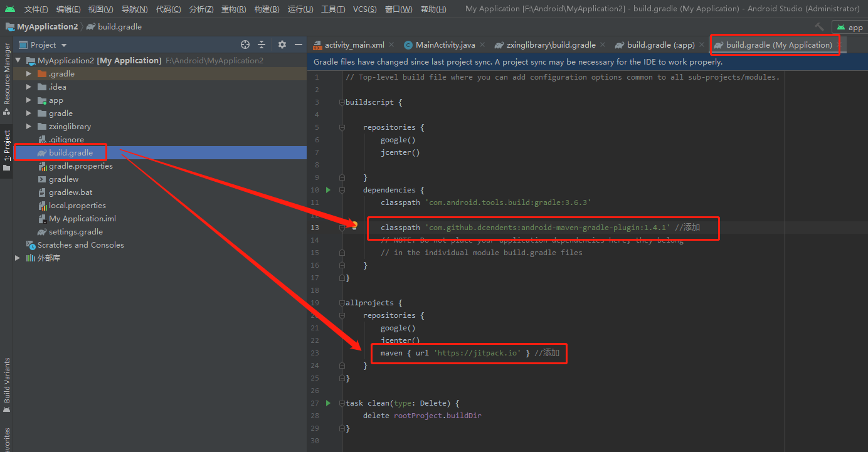This screenshot has width=868, height=452.
Task: Fold the allprojects block
Action: click(342, 303)
